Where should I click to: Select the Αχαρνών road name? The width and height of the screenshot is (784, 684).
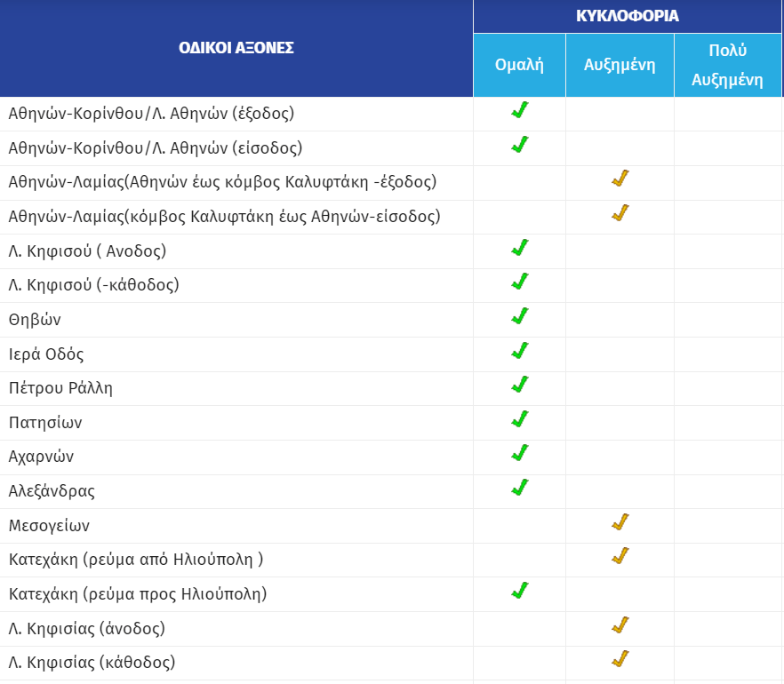(41, 457)
